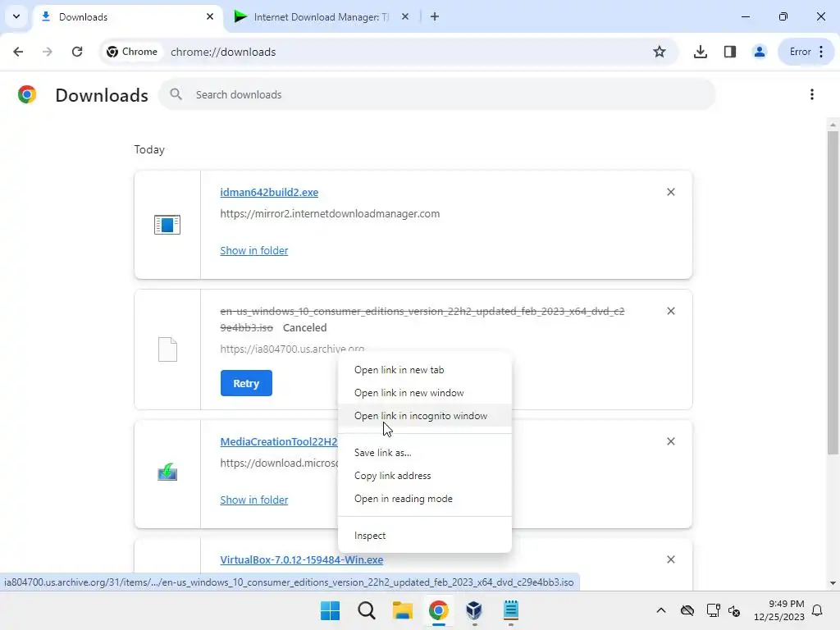Screen dimensions: 840x630
Task: Select Copy link address
Action: pyautogui.click(x=425, y=477)
